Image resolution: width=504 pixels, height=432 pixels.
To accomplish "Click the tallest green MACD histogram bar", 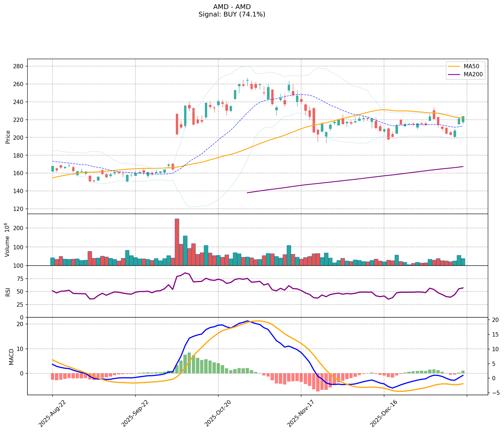I will click(x=189, y=363).
